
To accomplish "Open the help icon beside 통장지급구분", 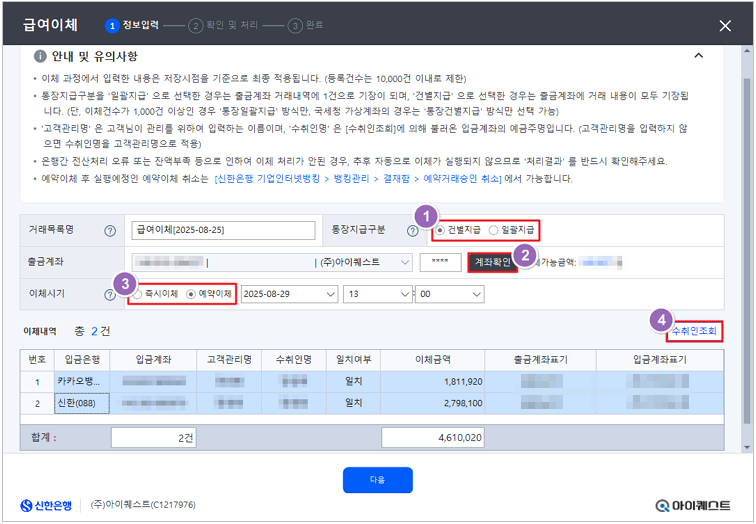I will (x=412, y=231).
